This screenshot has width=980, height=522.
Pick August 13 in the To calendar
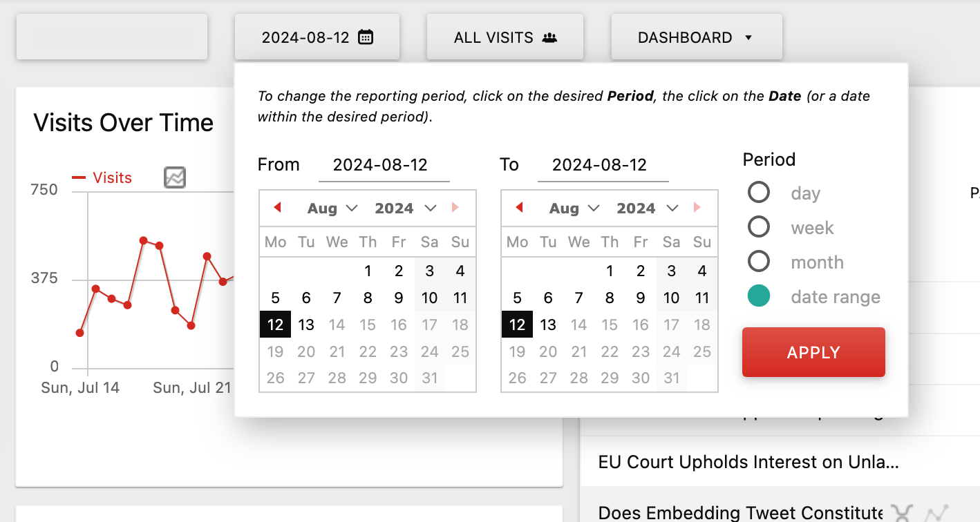click(548, 325)
